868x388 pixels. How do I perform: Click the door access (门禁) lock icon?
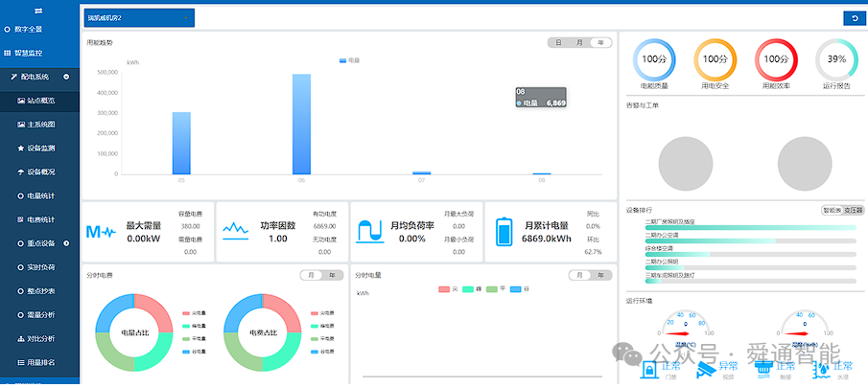click(x=650, y=370)
